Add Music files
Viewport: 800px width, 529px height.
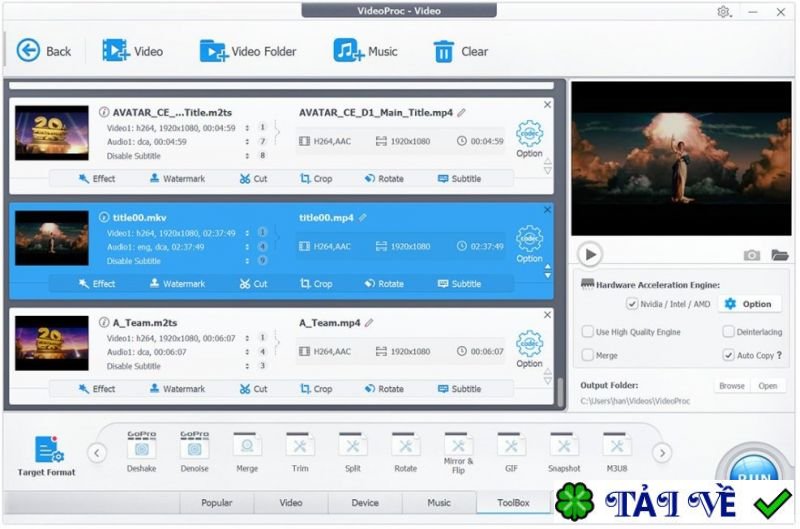point(365,51)
